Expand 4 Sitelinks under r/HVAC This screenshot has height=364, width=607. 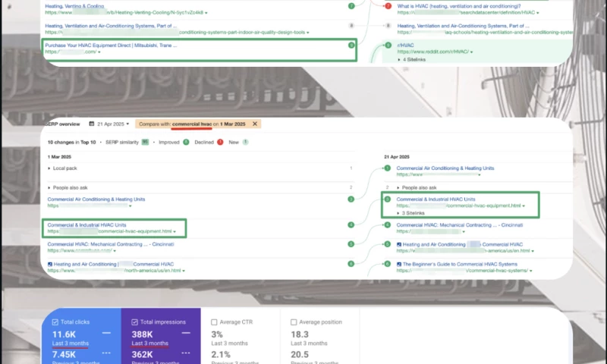coord(411,60)
